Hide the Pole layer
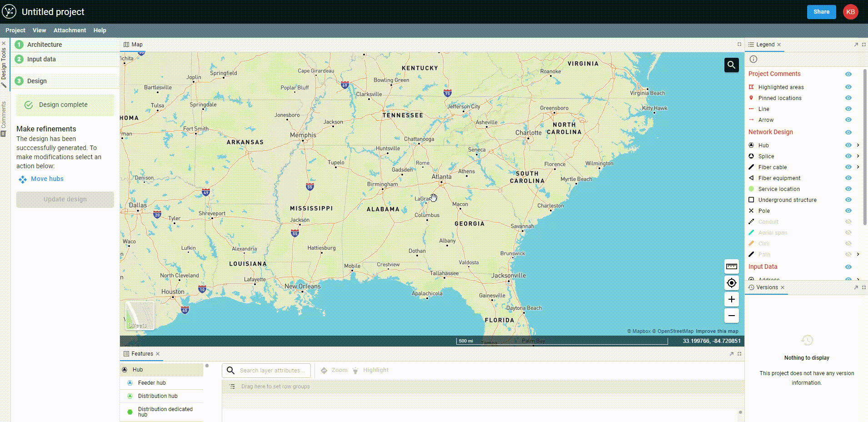 pos(848,211)
